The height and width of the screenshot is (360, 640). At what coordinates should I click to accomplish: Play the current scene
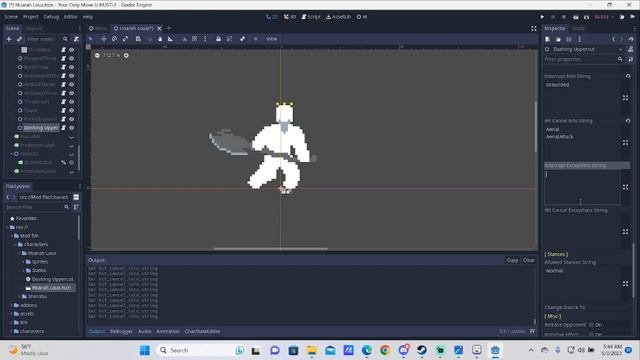576,17
